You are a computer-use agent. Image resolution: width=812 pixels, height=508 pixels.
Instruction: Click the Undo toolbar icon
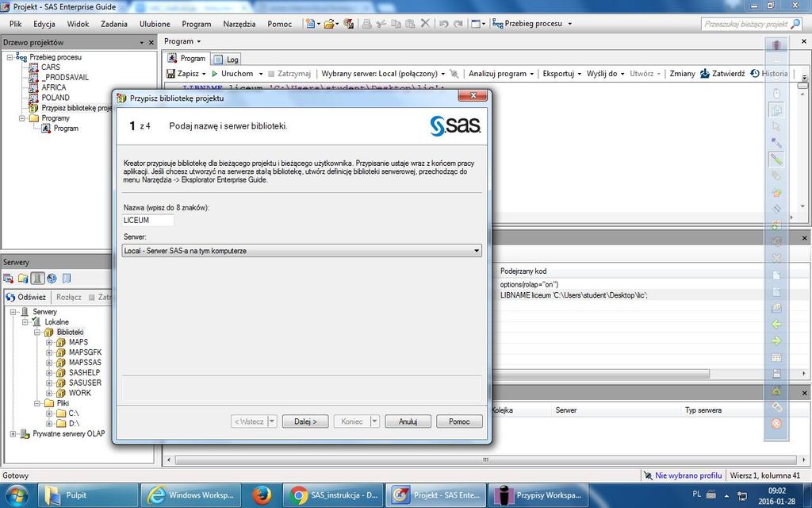(444, 24)
